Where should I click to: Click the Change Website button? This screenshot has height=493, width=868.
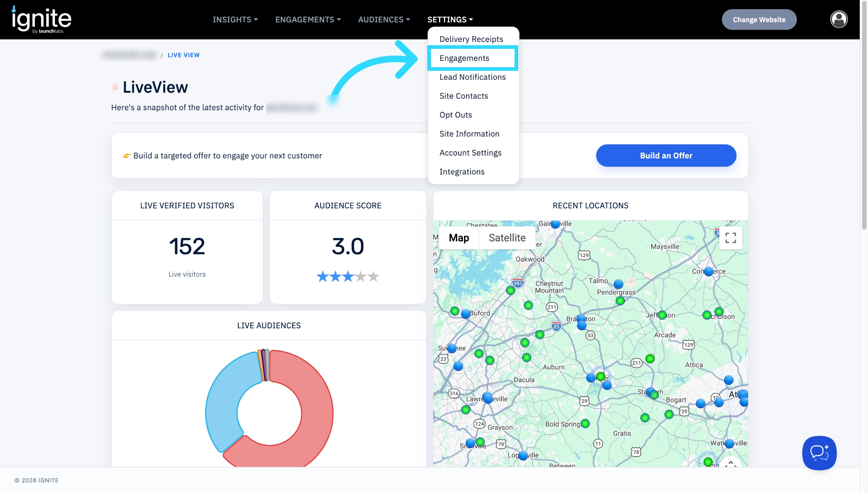pos(759,19)
